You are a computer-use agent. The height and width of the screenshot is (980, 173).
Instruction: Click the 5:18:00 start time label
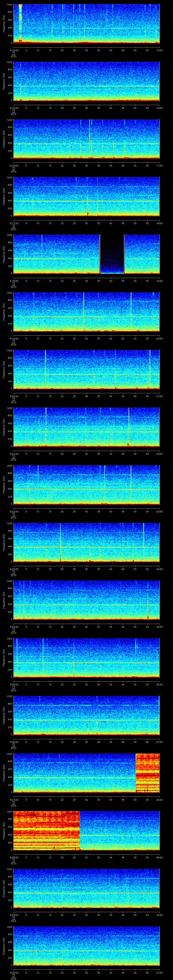click(14, 281)
